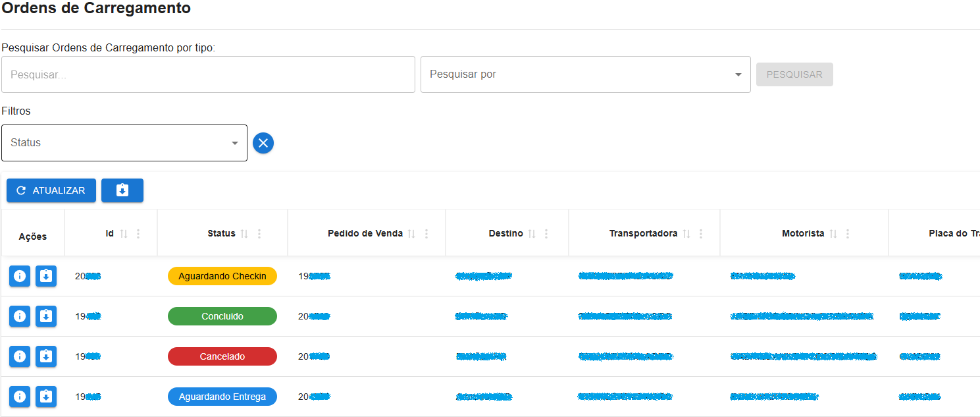Click the info icon on the Aguardando Checkin row
980x417 pixels.
click(x=19, y=276)
